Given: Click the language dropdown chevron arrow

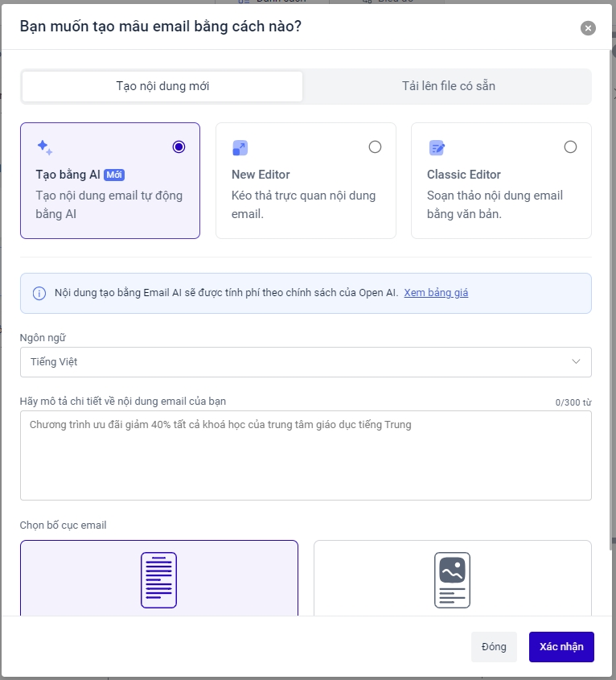Looking at the screenshot, I should [576, 362].
